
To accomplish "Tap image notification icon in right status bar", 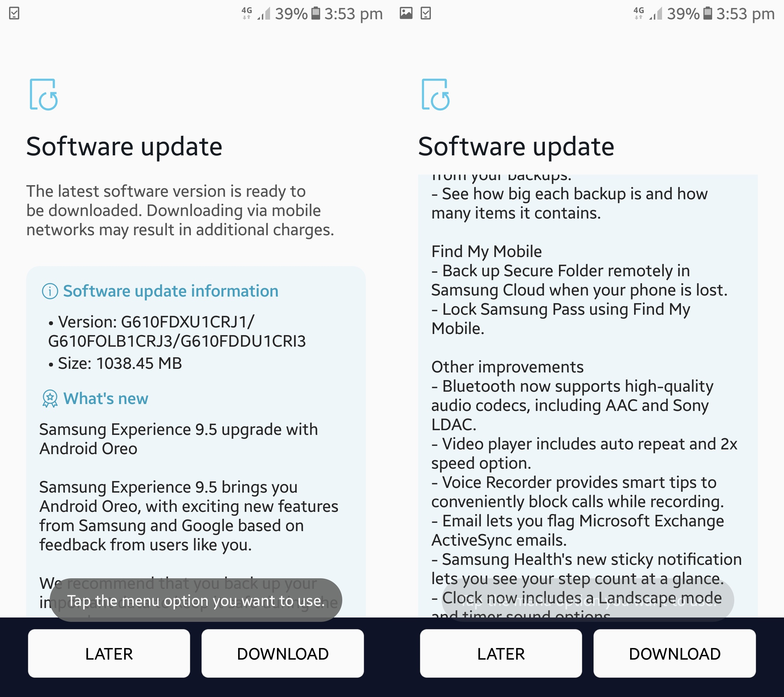I will click(x=406, y=13).
